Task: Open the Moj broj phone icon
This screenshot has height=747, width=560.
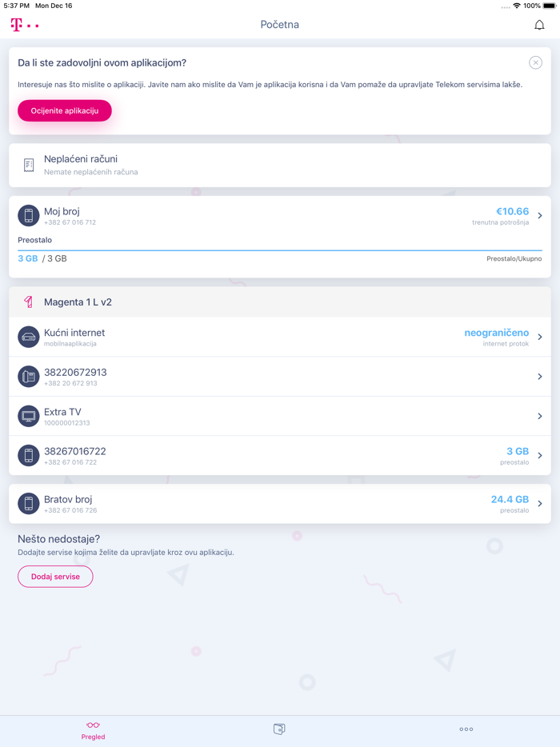Action: (x=29, y=215)
